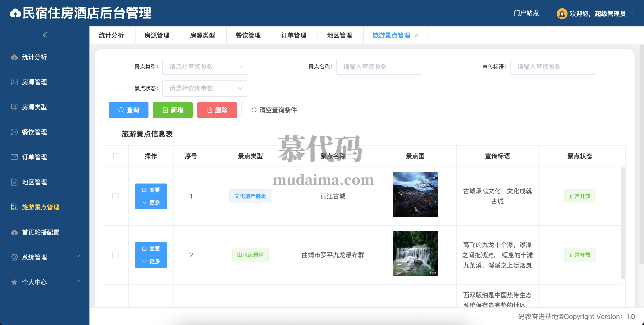The image size is (644, 325).
Task: Click the document icon next to 地区管理
Action: [x=14, y=182]
